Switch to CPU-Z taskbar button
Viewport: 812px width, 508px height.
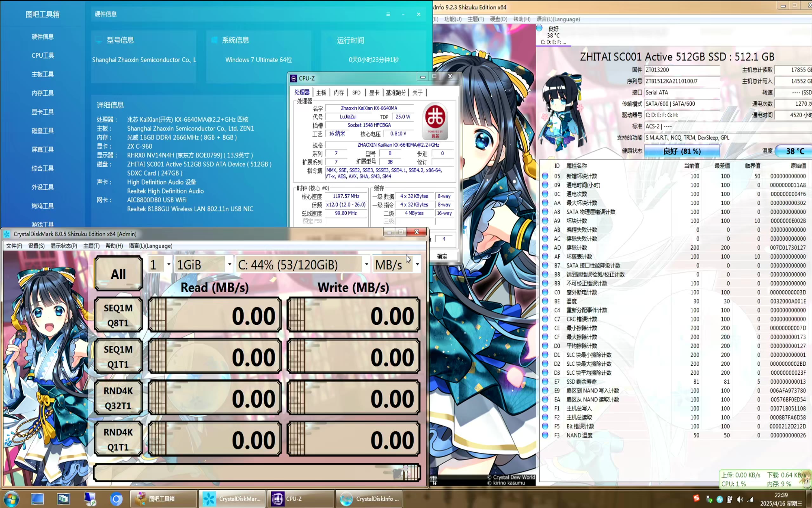(300, 499)
